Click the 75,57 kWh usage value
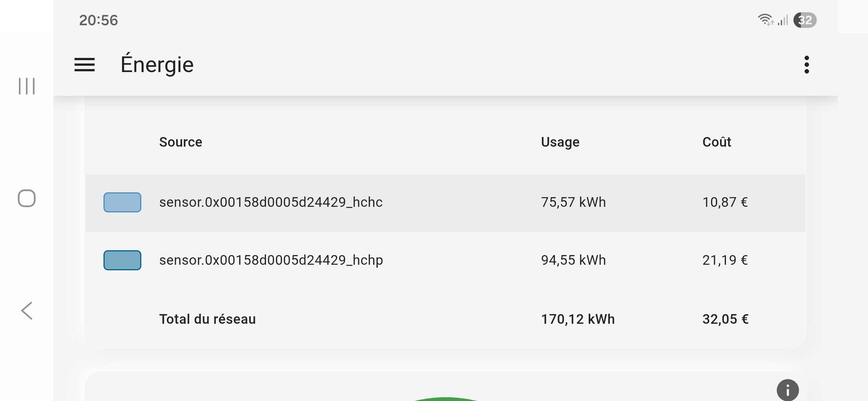The image size is (868, 401). [x=573, y=202]
